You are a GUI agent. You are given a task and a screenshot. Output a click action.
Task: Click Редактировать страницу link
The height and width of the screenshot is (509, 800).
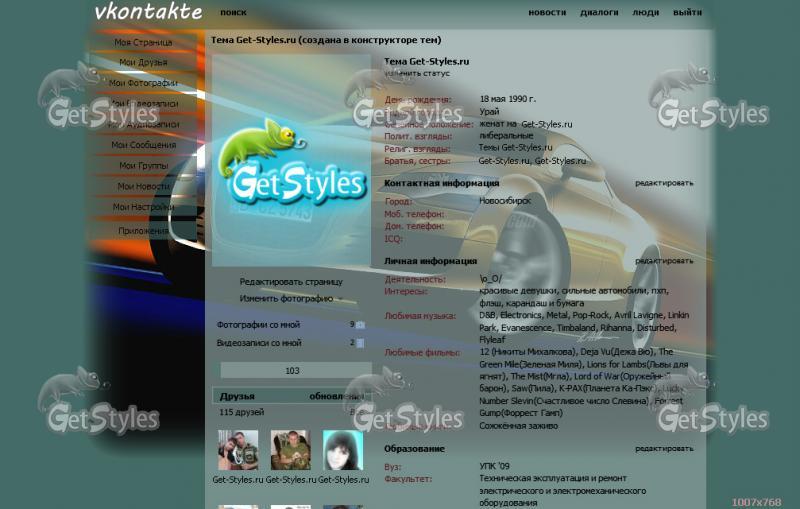[x=291, y=282]
